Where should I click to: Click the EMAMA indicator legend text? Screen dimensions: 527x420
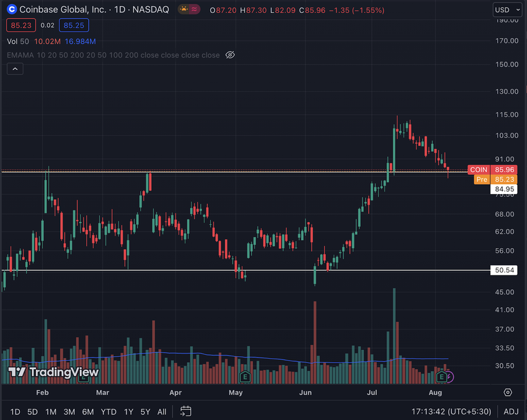click(x=113, y=55)
